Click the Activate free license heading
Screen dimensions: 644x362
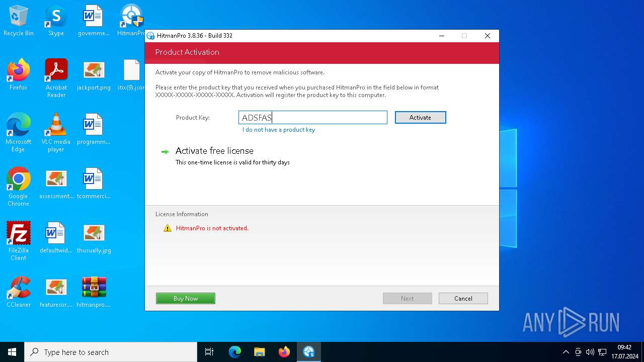pos(214,151)
